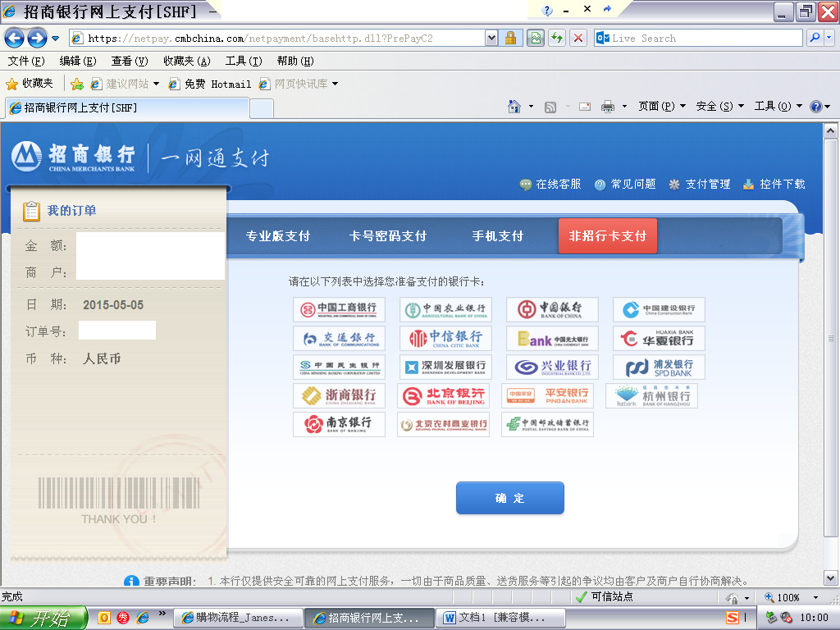Viewport: 840px width, 630px height.
Task: Open the 支付管理 payment management link
Action: pos(700,185)
